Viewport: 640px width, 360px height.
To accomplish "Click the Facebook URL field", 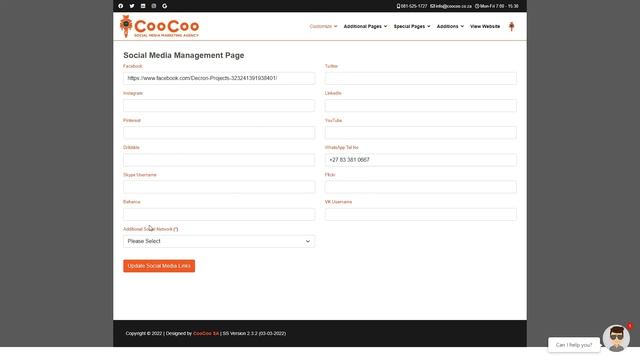I will 219,78.
